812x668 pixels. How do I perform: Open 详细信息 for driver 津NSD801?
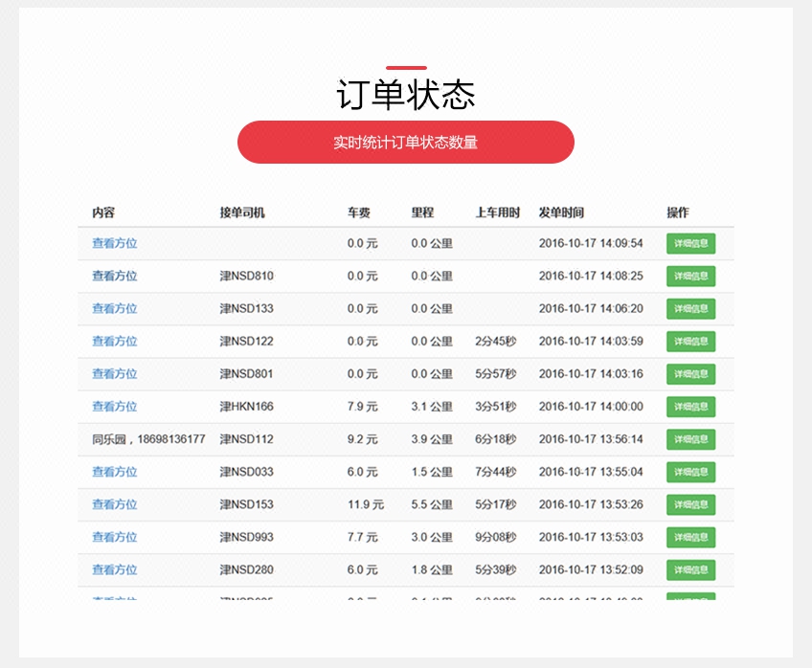click(690, 374)
